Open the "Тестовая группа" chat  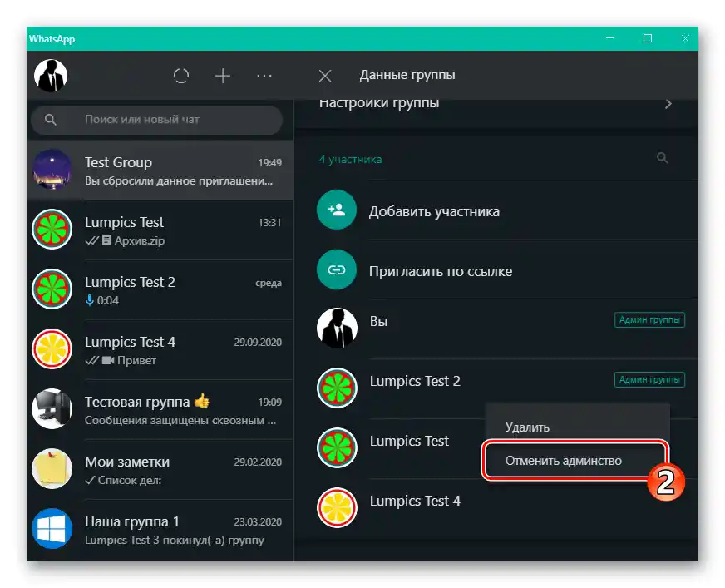coord(160,410)
